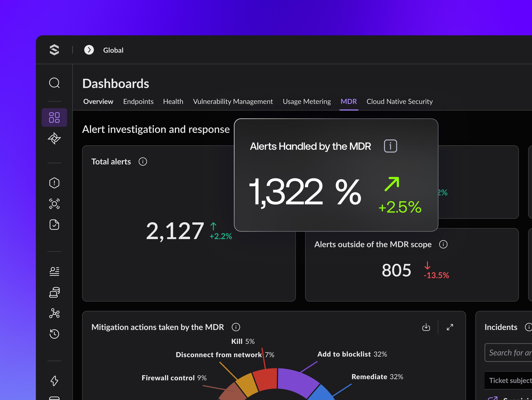
Task: Click the 805 alerts outside scope value
Action: click(396, 270)
